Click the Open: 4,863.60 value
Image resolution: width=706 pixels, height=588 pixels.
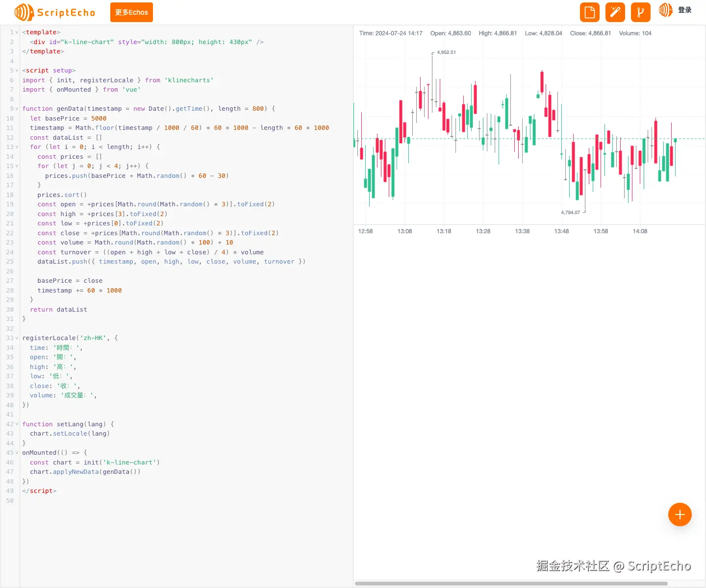click(451, 33)
